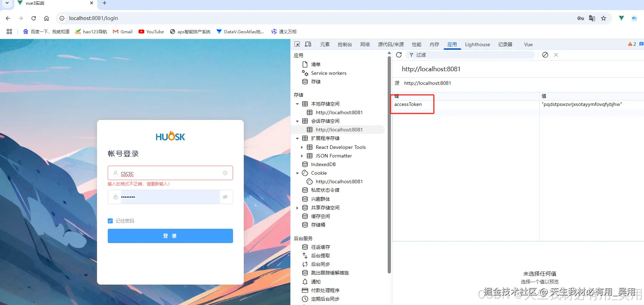Switch to the Vue devtools tab
Screen dimensions: 644x305
coord(528,44)
